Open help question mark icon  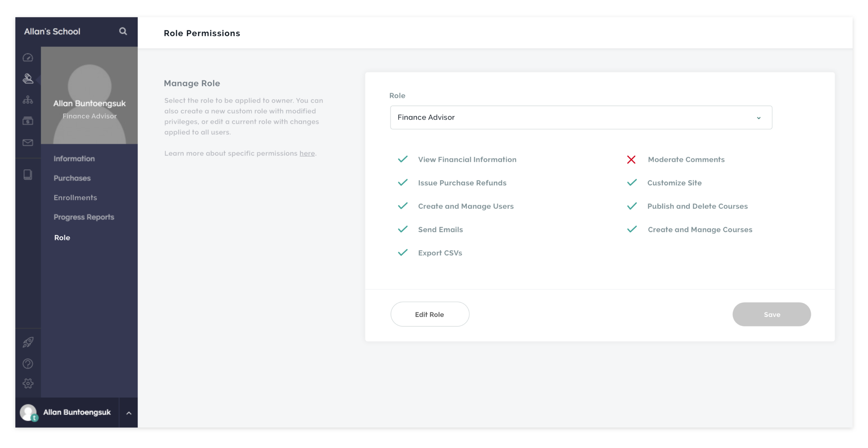tap(28, 364)
